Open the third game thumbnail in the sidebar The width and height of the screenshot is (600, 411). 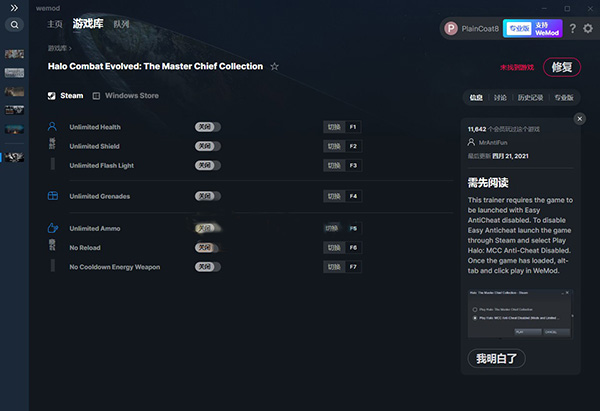coord(15,91)
